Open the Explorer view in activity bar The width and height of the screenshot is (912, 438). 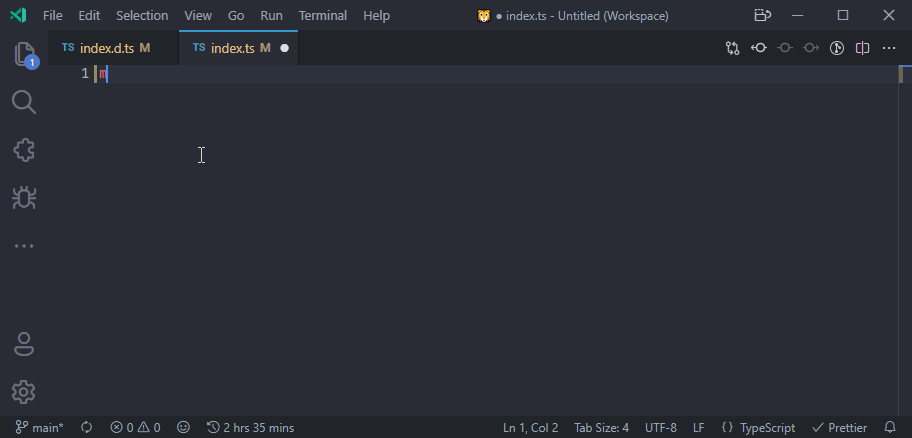[24, 54]
